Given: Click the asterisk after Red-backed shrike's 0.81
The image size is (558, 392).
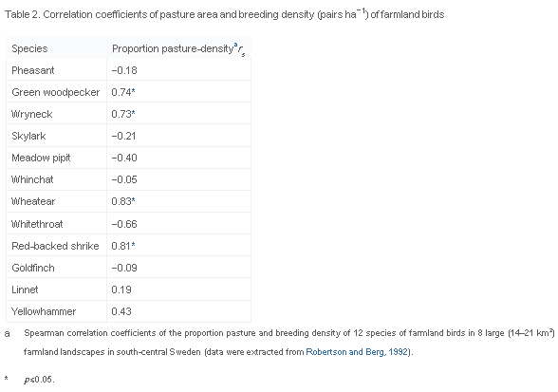Looking at the screenshot, I should click(134, 245).
